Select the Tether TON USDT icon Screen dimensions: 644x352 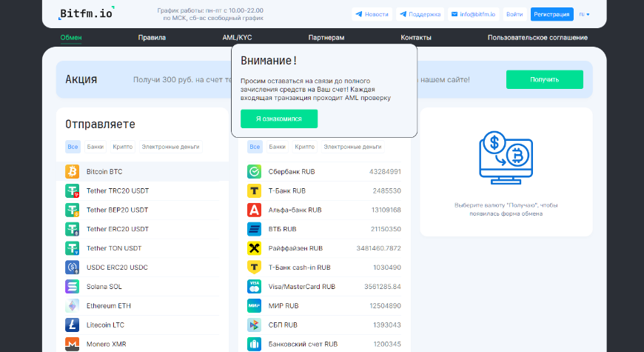tap(73, 248)
